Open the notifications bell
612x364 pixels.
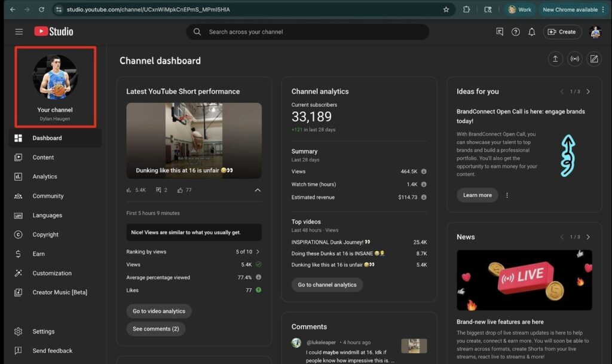[x=531, y=32]
